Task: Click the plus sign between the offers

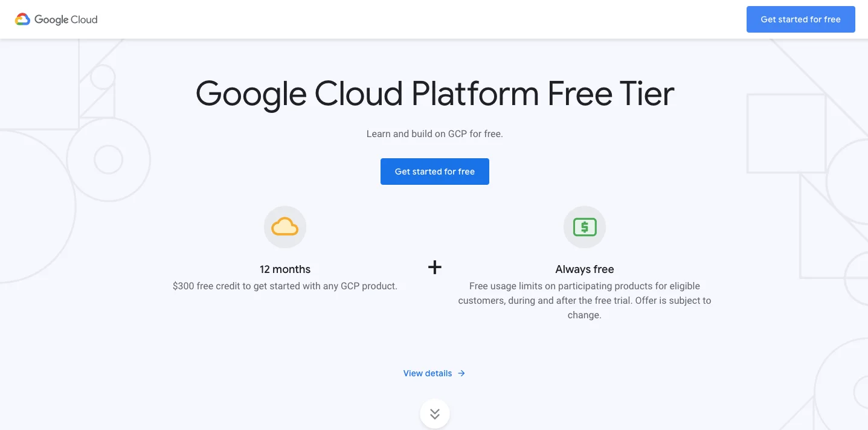Action: click(435, 267)
